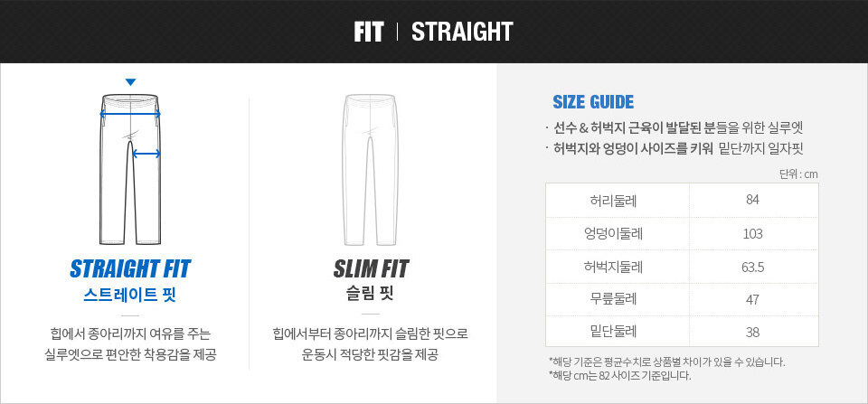868x404 pixels.
Task: Click the SIZE GUIDE heading
Action: click(593, 102)
